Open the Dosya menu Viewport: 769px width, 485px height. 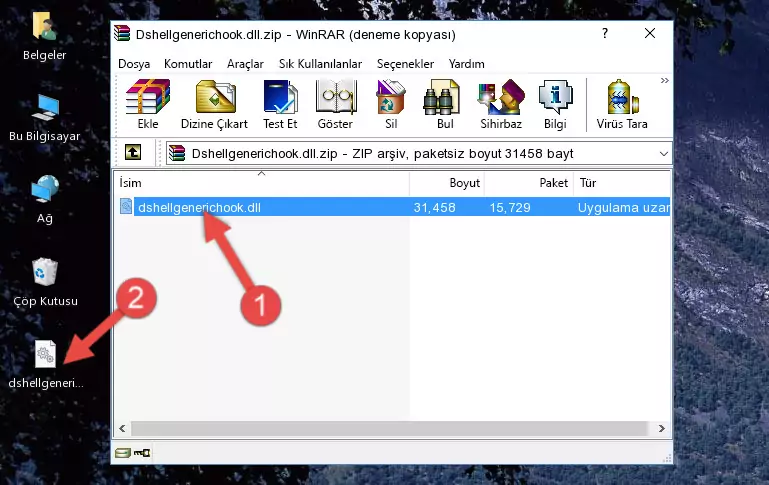click(x=134, y=64)
